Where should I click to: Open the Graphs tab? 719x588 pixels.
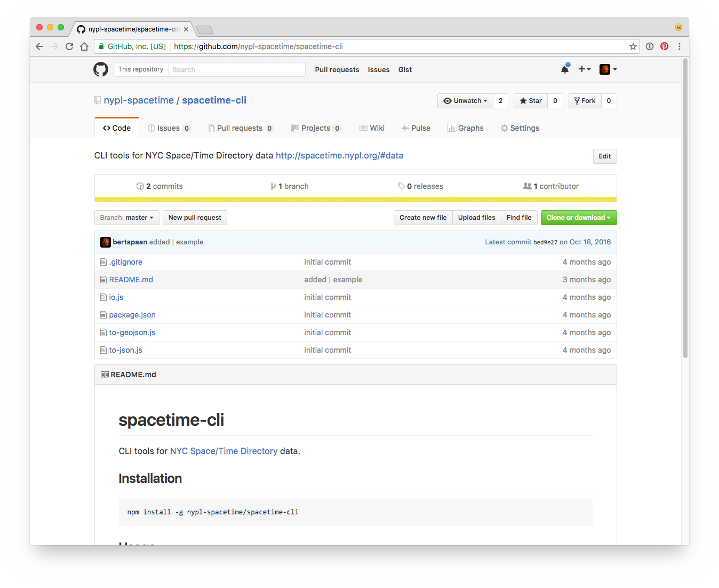pyautogui.click(x=466, y=128)
